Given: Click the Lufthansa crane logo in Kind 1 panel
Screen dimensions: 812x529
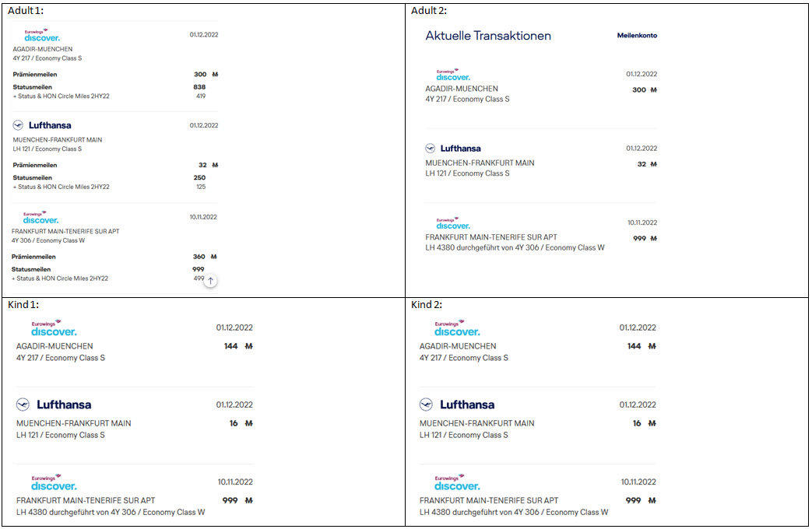Looking at the screenshot, I should (23, 405).
